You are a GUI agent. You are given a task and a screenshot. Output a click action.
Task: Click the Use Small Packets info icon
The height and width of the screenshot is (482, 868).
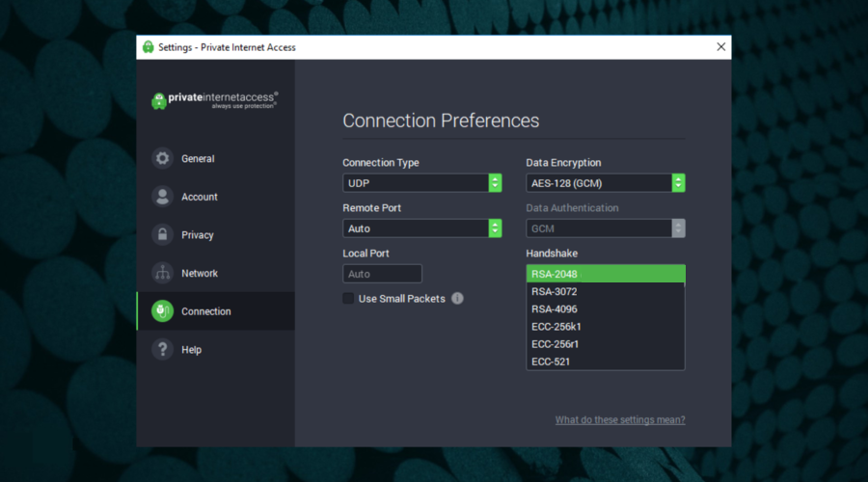(x=457, y=298)
